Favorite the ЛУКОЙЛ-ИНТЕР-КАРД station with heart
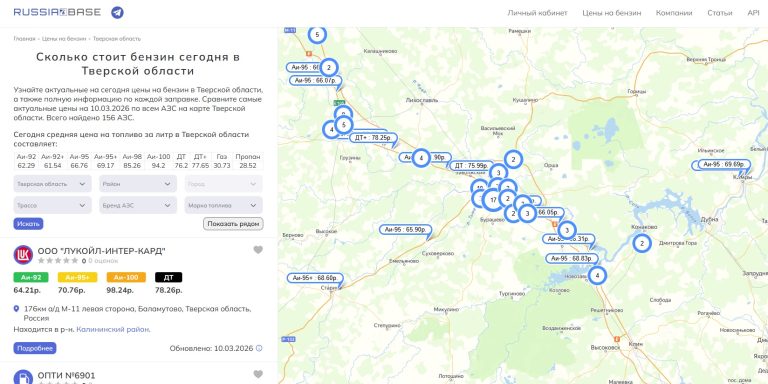Viewport: 768px width, 384px height. click(x=258, y=250)
